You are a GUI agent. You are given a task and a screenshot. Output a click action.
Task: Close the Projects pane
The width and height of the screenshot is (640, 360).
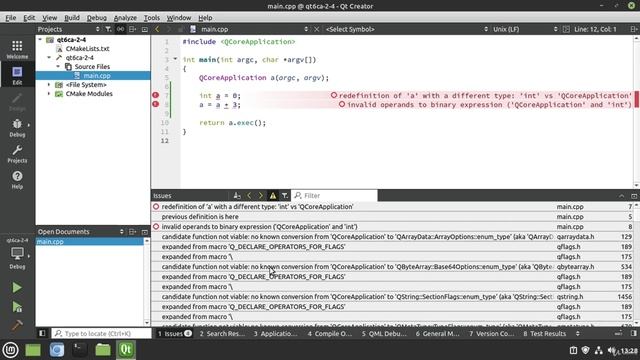pos(144,29)
